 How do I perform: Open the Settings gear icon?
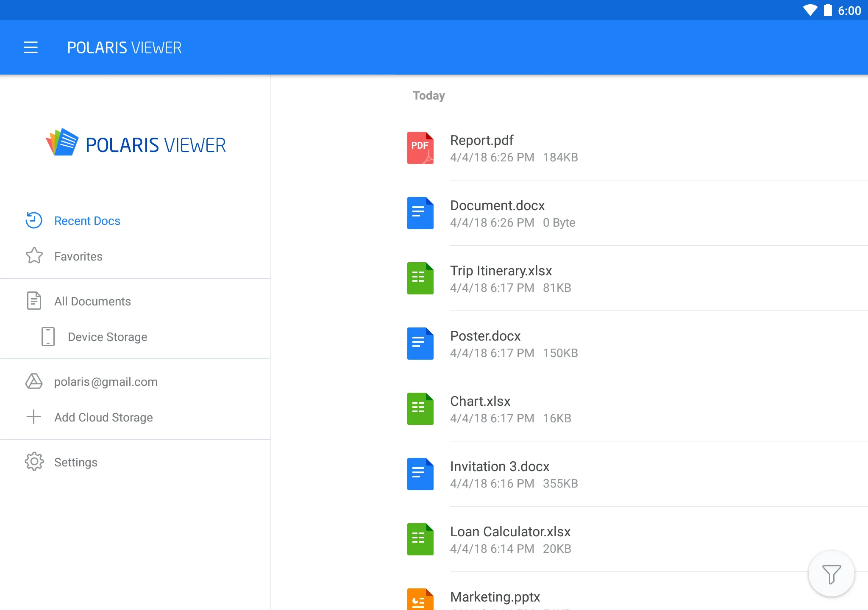point(34,462)
